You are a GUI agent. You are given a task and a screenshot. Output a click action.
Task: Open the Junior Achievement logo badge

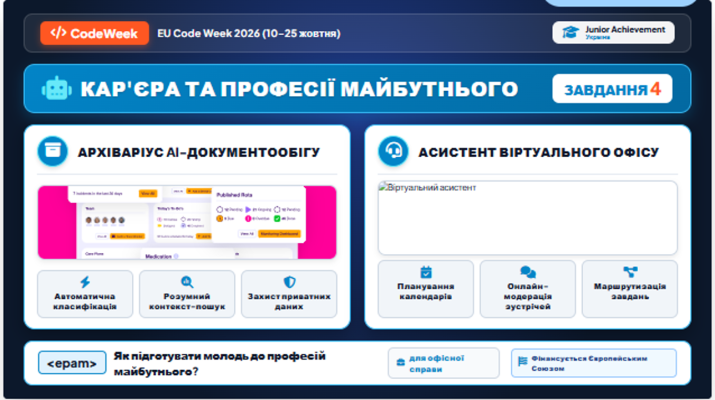point(613,32)
